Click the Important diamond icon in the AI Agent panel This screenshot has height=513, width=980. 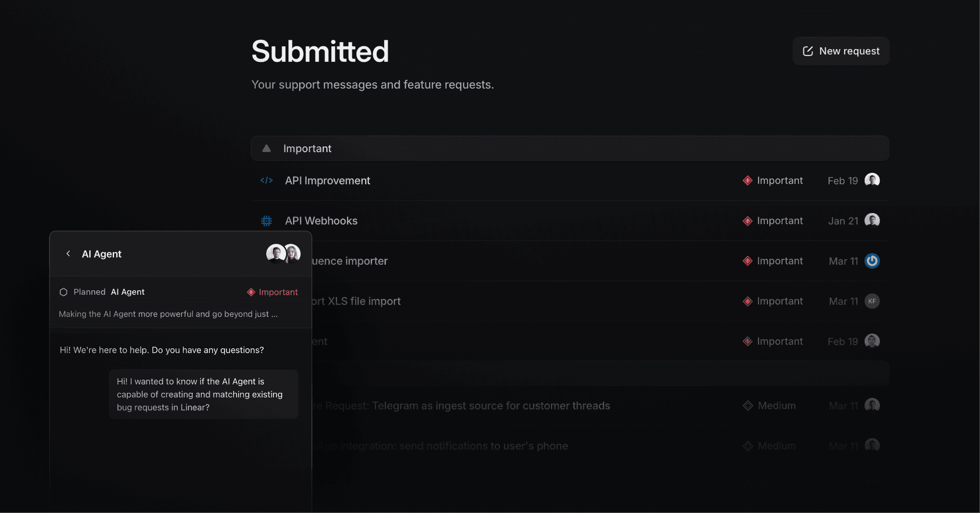[251, 292]
